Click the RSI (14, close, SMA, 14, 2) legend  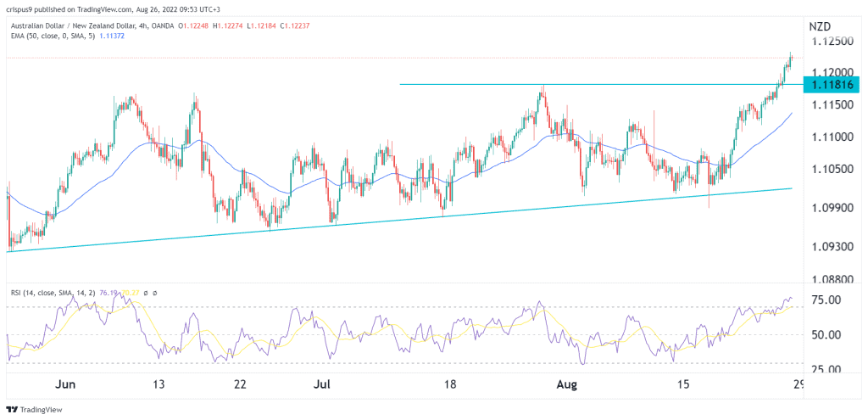coord(52,292)
